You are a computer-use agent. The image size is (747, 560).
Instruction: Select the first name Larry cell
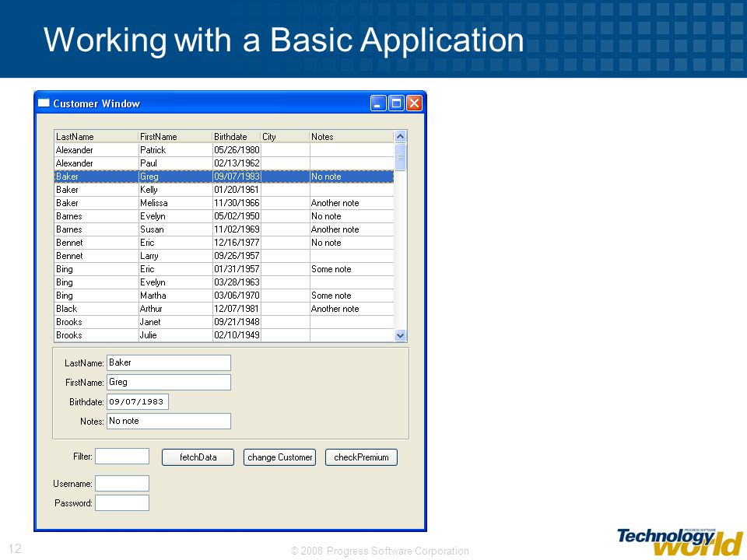click(x=175, y=256)
